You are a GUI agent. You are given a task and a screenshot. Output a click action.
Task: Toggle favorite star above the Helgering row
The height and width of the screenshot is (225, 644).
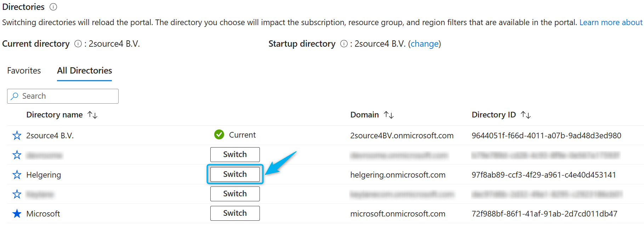(x=17, y=155)
